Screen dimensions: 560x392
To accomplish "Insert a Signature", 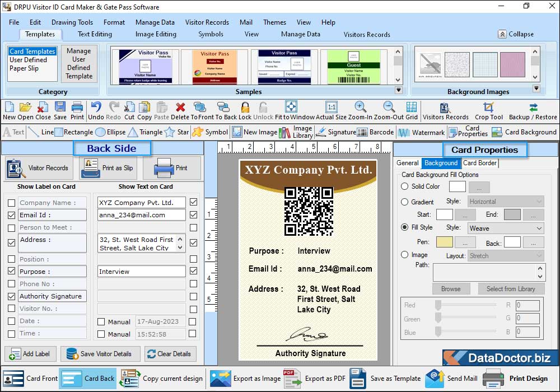I will pos(335,132).
